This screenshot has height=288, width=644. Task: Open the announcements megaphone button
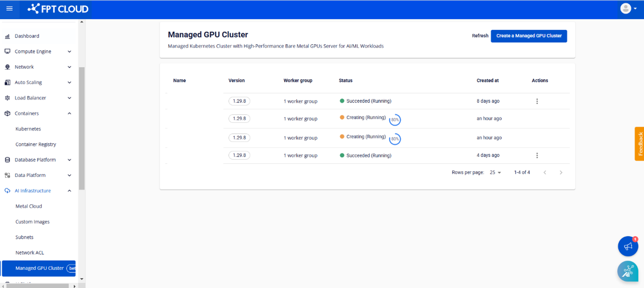628,246
